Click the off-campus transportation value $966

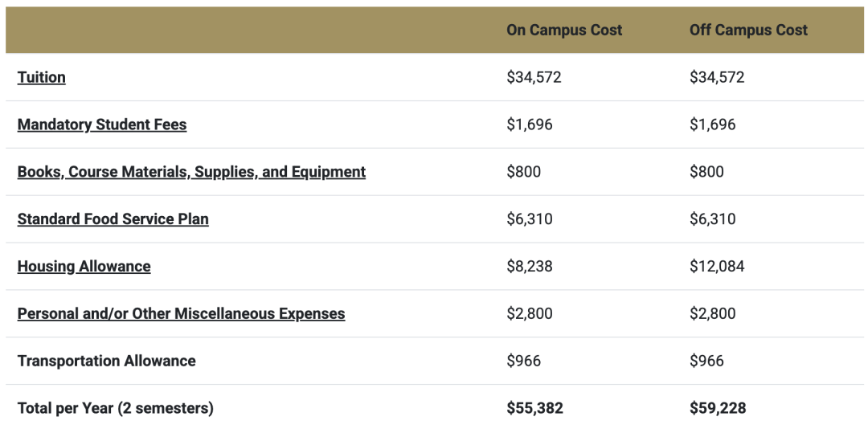pyautogui.click(x=707, y=361)
